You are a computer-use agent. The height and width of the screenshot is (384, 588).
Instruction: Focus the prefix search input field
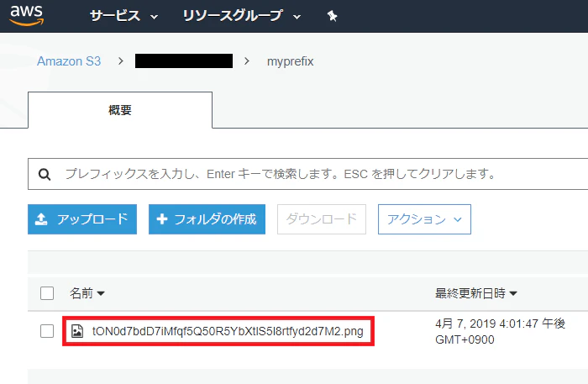coord(307,174)
